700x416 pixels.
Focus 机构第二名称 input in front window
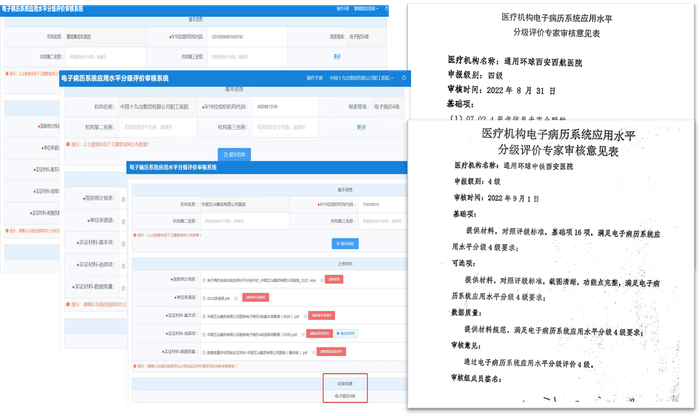[x=244, y=221]
